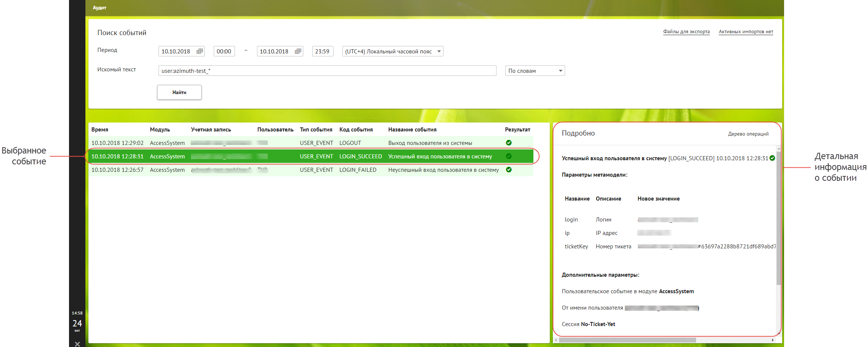Click the details panel vertical scrollbar
The height and width of the screenshot is (347, 868).
click(778, 217)
